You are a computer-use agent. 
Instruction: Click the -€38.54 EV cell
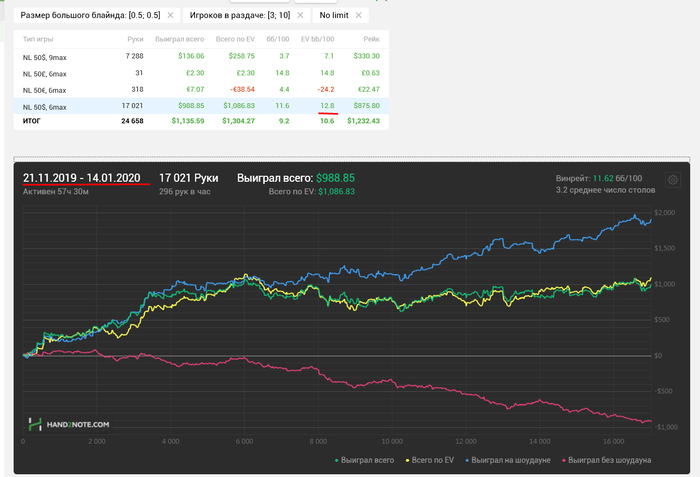coord(242,89)
